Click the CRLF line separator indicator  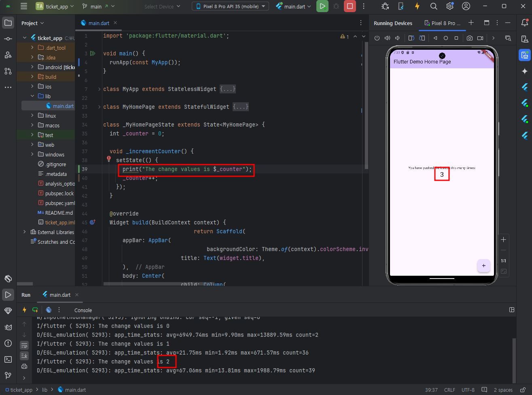(x=449, y=390)
